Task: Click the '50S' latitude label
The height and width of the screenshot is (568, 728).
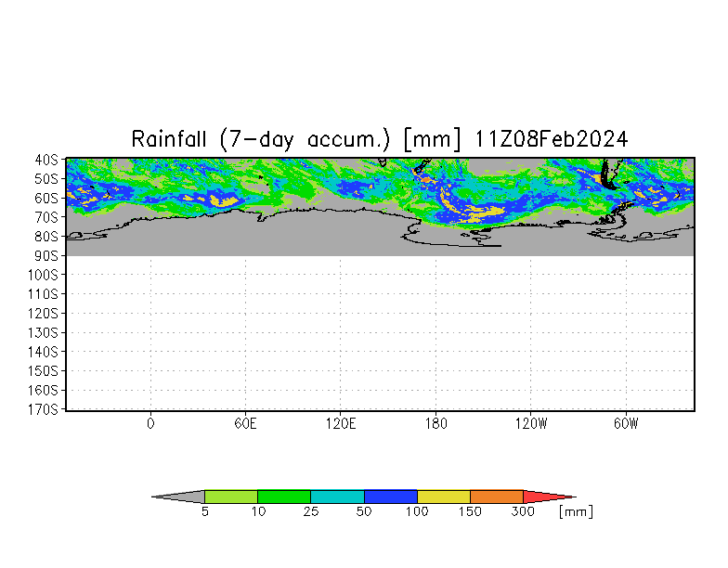Action: (x=46, y=178)
